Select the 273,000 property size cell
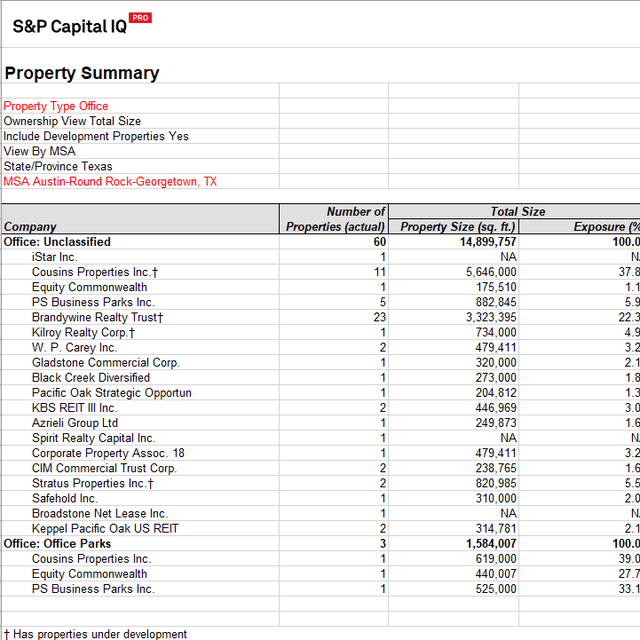This screenshot has height=640, width=640. tap(454, 378)
